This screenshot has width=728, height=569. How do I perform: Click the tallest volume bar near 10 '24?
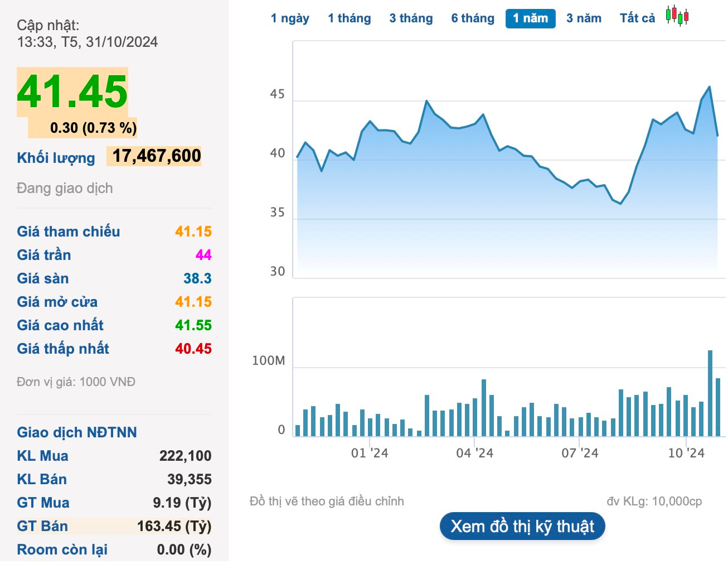(710, 393)
